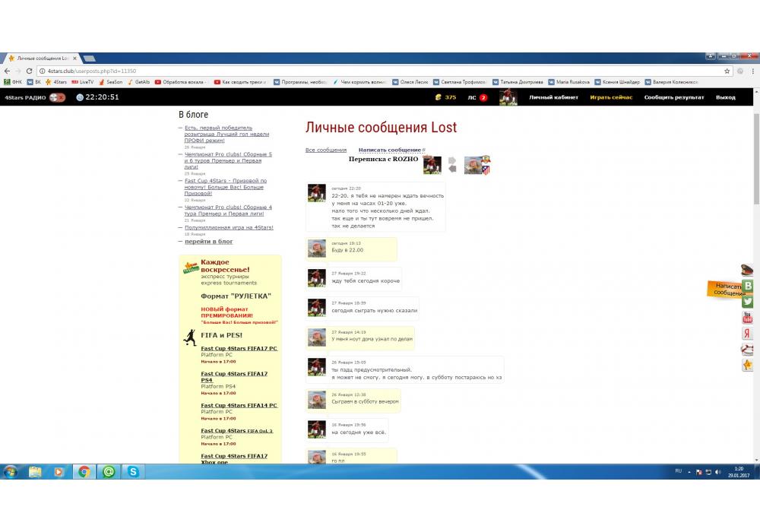Toggle the 4Stars radio switch
This screenshot has height=532, width=760.
pos(57,97)
